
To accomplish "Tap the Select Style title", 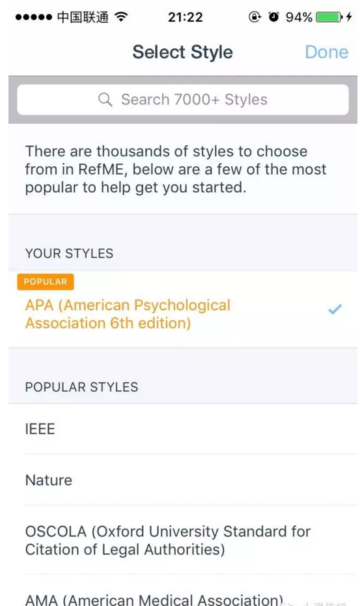I will coord(183,52).
